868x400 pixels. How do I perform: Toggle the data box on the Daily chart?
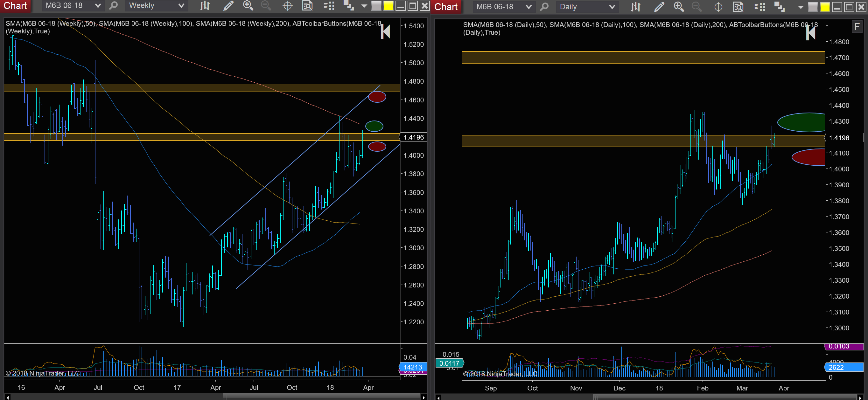(x=738, y=7)
